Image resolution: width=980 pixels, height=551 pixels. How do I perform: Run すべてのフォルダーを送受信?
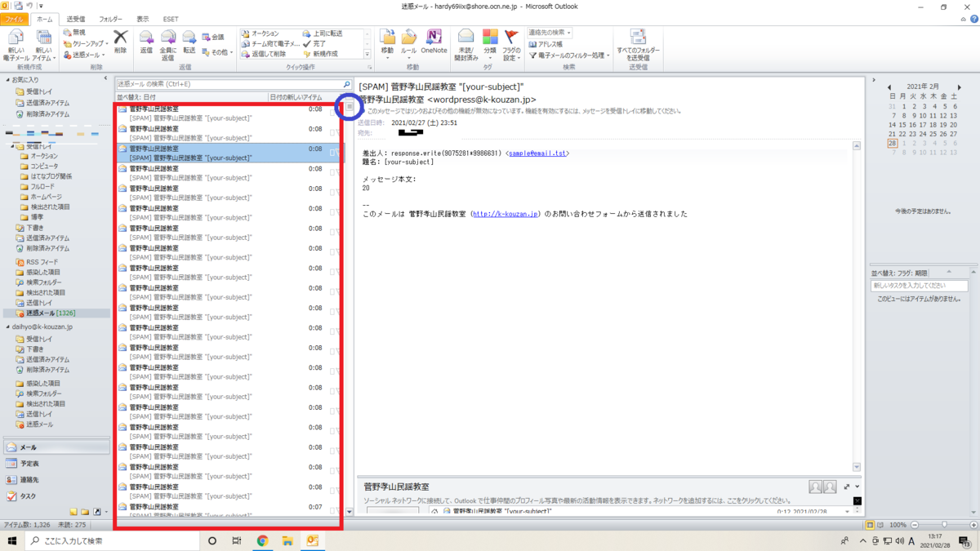638,45
